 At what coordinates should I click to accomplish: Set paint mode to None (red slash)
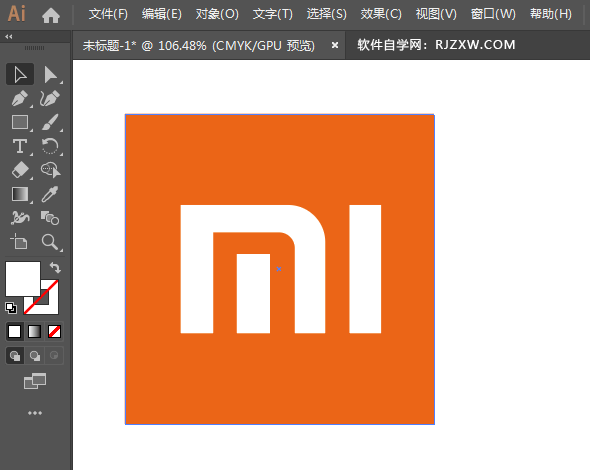[54, 332]
